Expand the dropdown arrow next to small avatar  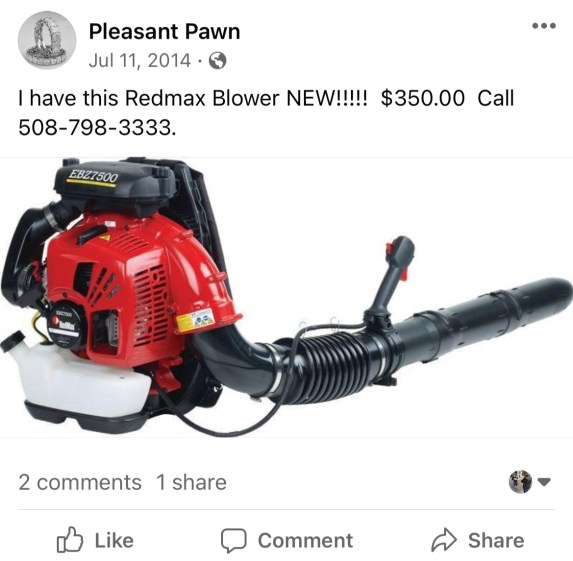pos(544,482)
